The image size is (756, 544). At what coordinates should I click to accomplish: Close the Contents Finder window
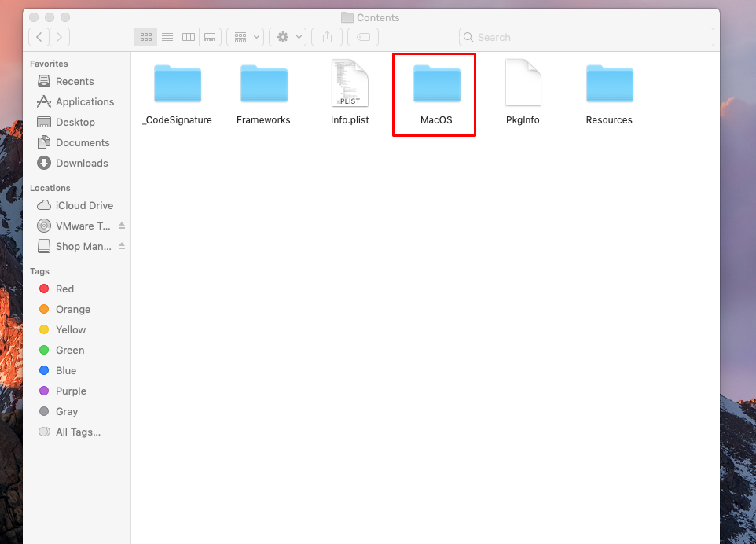34,17
